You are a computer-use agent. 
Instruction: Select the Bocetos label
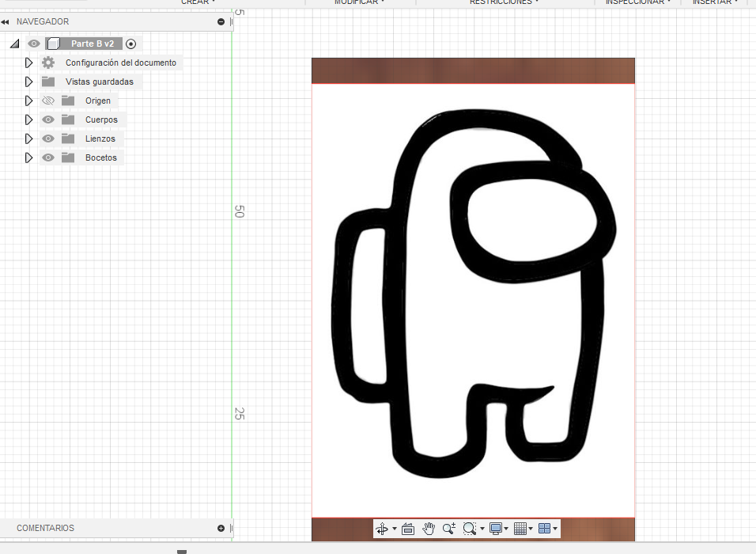point(101,157)
